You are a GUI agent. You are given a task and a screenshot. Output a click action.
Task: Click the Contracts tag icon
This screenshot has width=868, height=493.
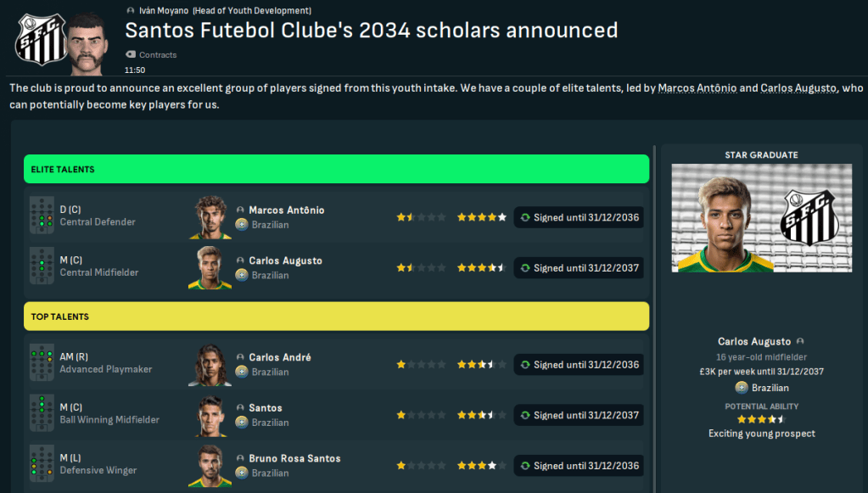[131, 55]
